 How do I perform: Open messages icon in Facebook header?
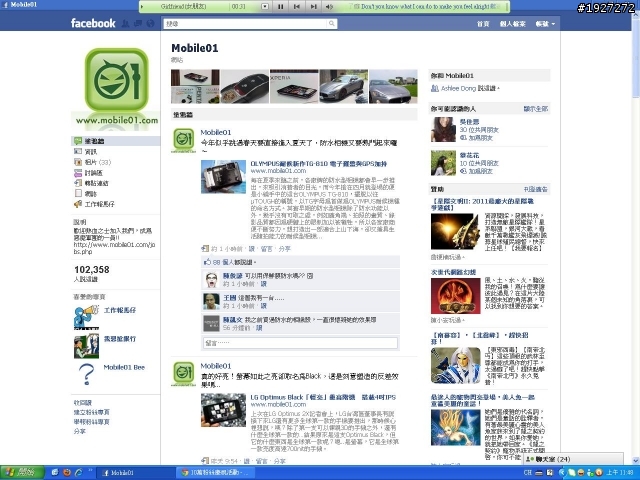coord(138,24)
